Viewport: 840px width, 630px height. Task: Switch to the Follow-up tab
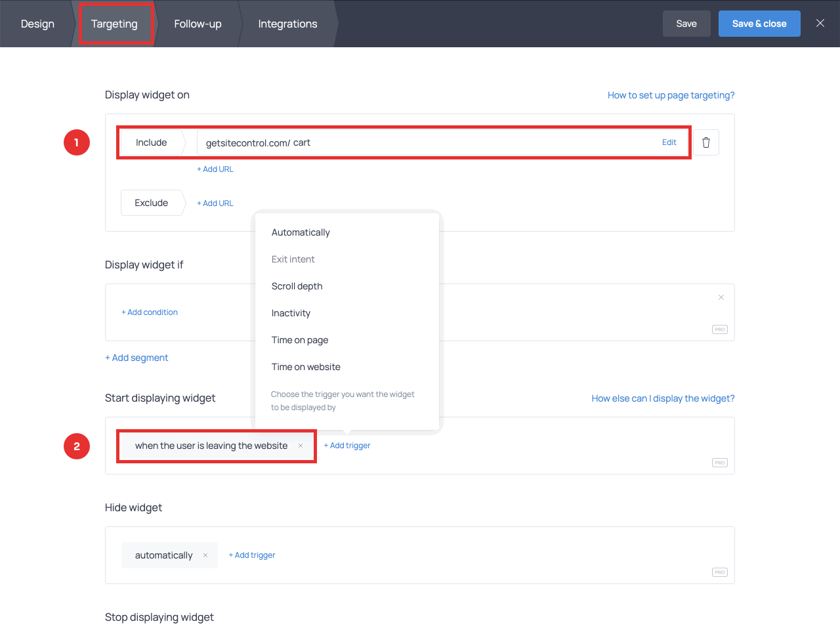(x=198, y=24)
